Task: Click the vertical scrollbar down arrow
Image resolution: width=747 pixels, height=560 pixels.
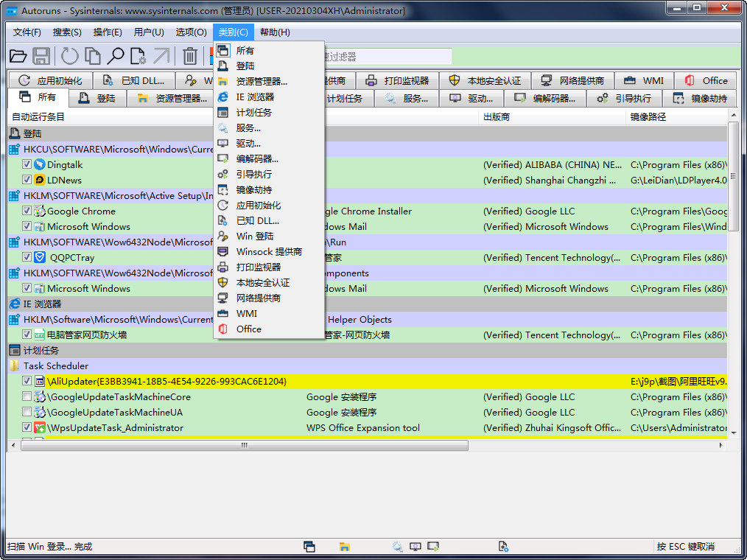Action: point(734,433)
